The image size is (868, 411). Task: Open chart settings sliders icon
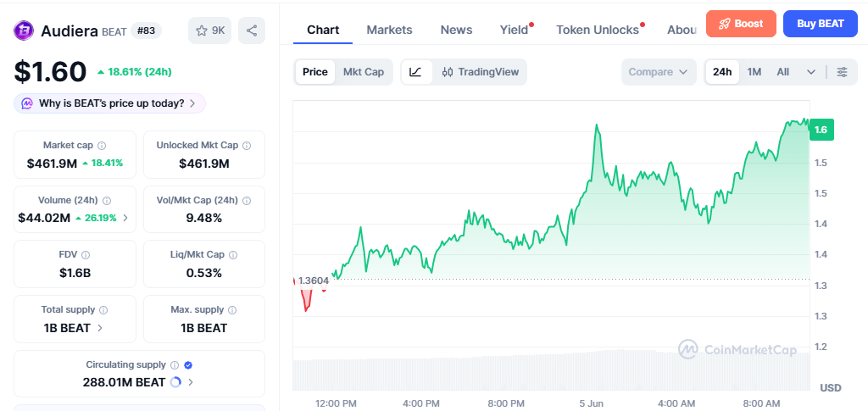pyautogui.click(x=842, y=72)
